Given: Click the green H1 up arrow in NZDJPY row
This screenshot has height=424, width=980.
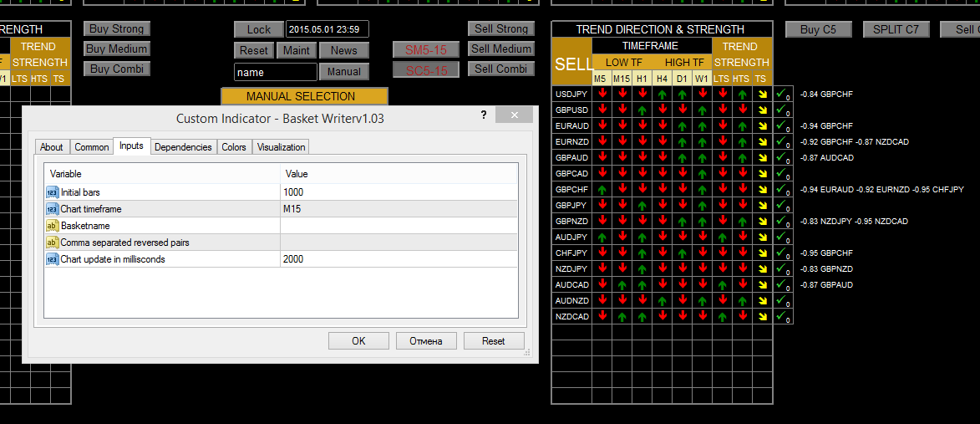Looking at the screenshot, I should [642, 269].
